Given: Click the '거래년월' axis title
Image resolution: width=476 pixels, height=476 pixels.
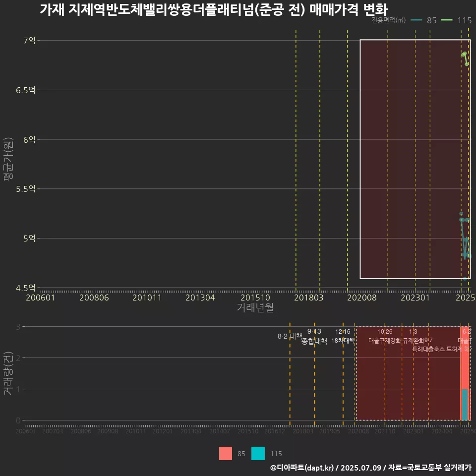Looking at the screenshot, I should click(255, 307).
